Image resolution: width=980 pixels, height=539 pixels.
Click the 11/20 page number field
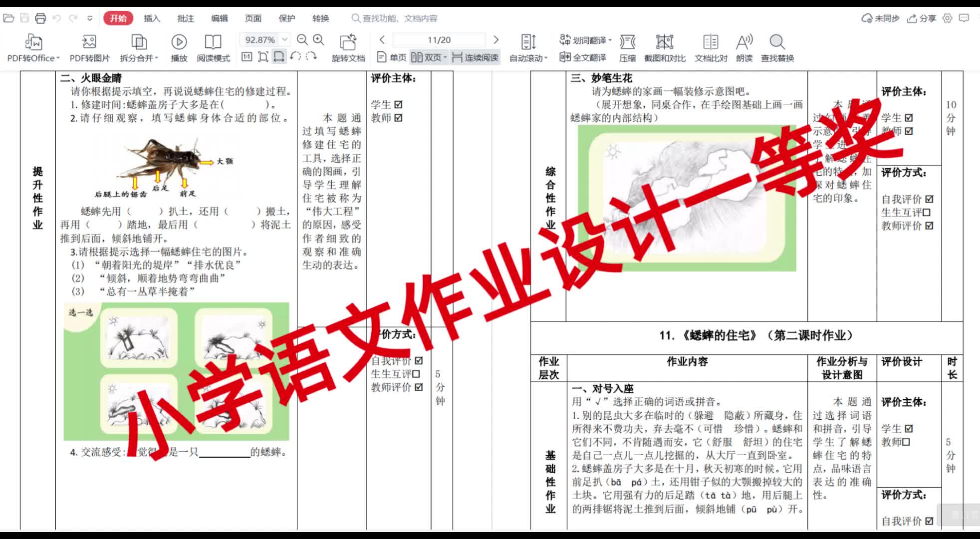[439, 40]
